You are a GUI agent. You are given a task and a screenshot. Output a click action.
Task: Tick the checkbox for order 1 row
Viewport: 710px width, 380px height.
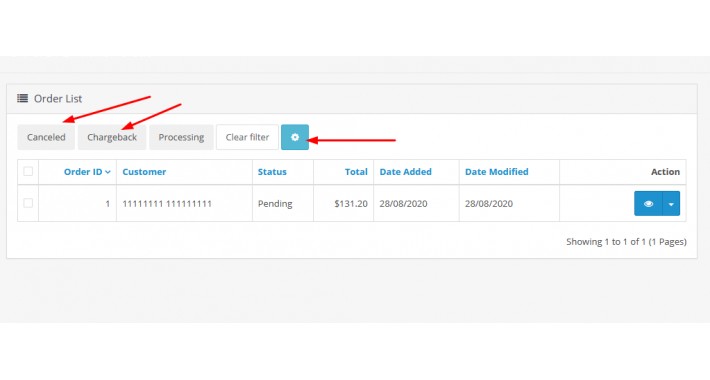pyautogui.click(x=28, y=203)
